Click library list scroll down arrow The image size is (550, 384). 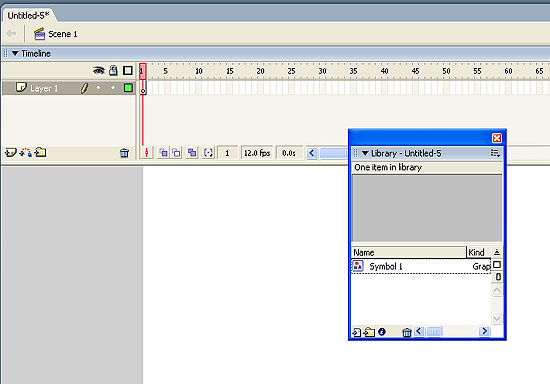pos(497,318)
